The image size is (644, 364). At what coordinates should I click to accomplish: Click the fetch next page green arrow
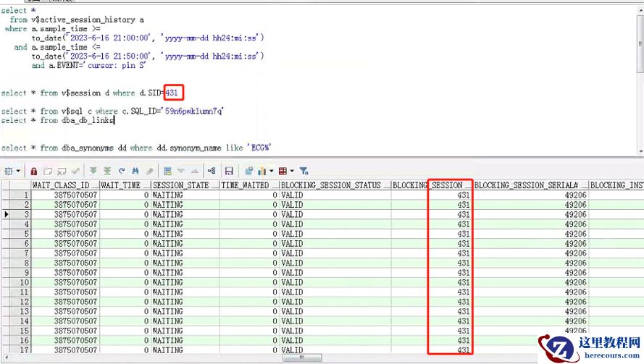[93, 172]
